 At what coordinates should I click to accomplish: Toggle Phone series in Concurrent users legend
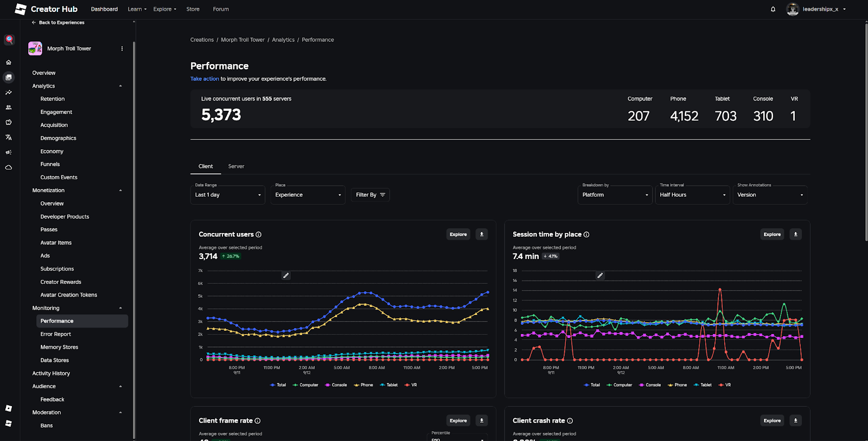click(x=363, y=385)
